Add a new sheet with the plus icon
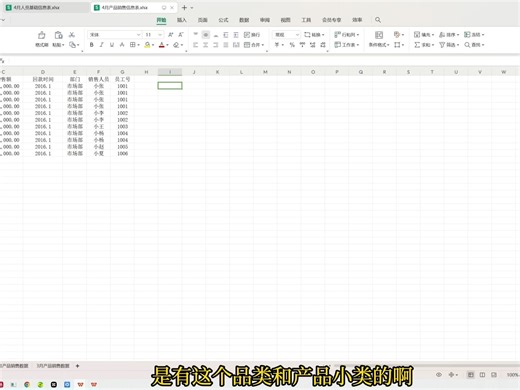 tap(77, 366)
